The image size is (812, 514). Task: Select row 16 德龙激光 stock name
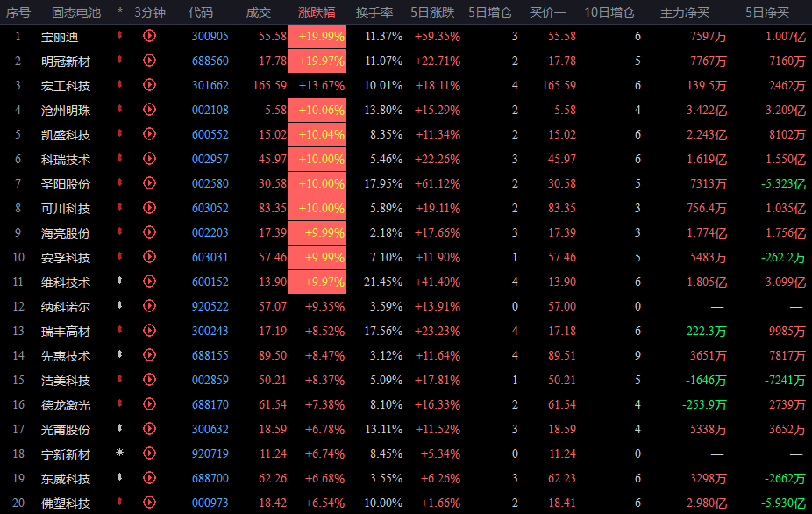click(66, 404)
